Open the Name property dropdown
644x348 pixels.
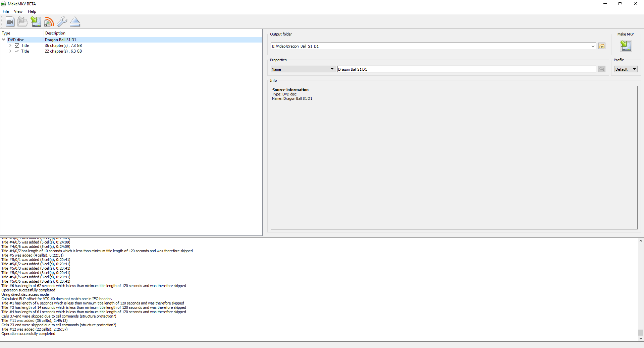303,69
